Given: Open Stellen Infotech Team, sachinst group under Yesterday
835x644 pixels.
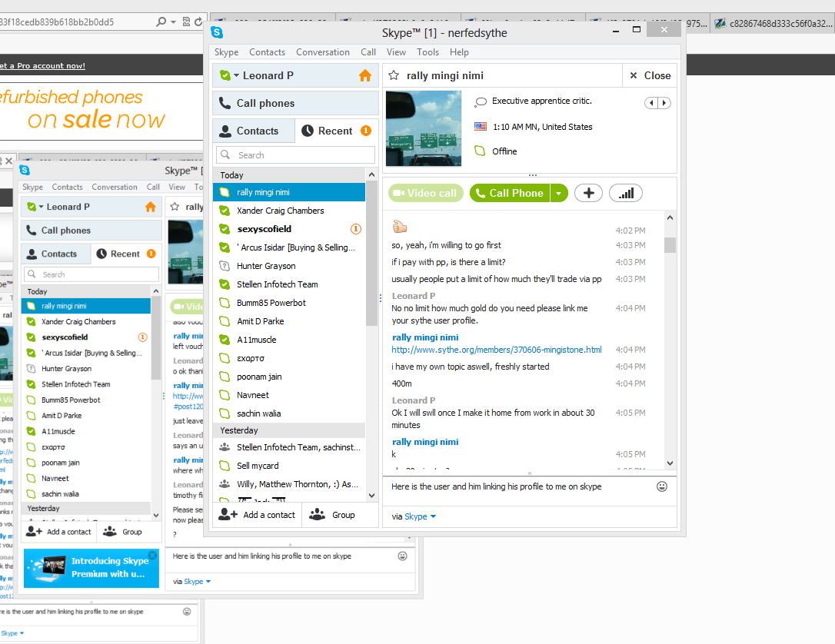Looking at the screenshot, I should point(289,447).
